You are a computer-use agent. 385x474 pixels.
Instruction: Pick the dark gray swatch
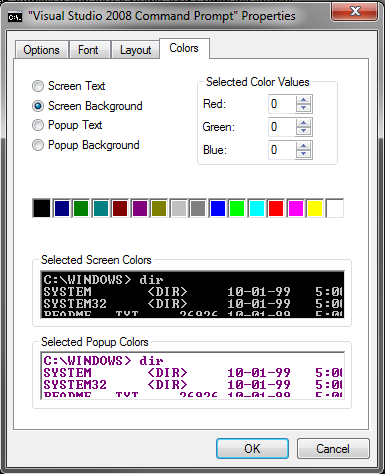pyautogui.click(x=198, y=208)
